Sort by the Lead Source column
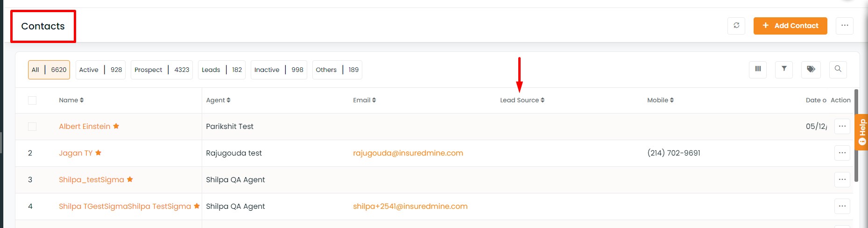 tap(522, 100)
